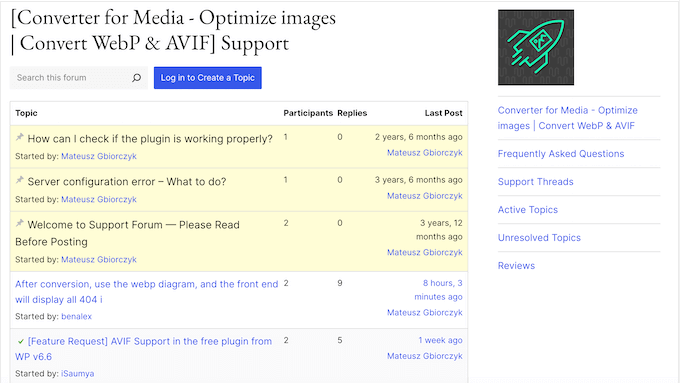The width and height of the screenshot is (680, 383).
Task: Open 'Support Threads' sidebar link
Action: (x=536, y=182)
